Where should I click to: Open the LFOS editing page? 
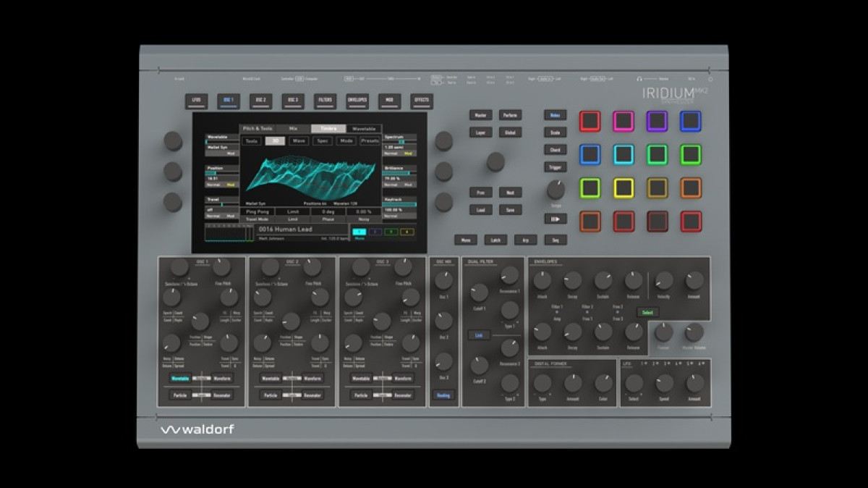pyautogui.click(x=196, y=101)
